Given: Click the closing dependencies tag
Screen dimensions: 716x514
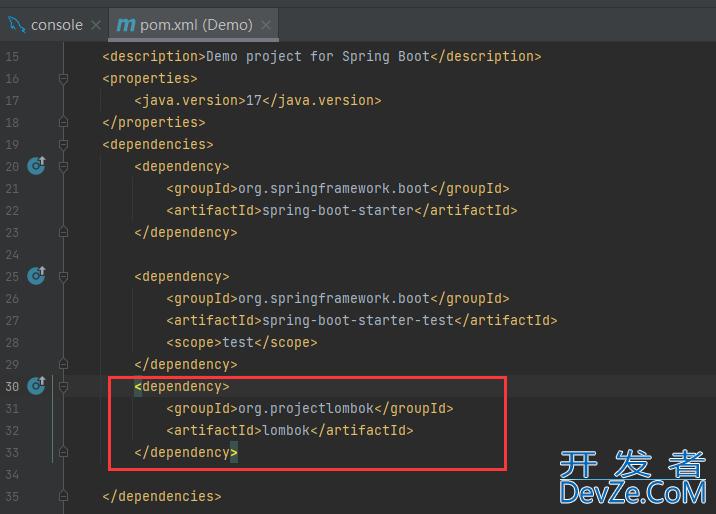Looking at the screenshot, I should coord(162,496).
